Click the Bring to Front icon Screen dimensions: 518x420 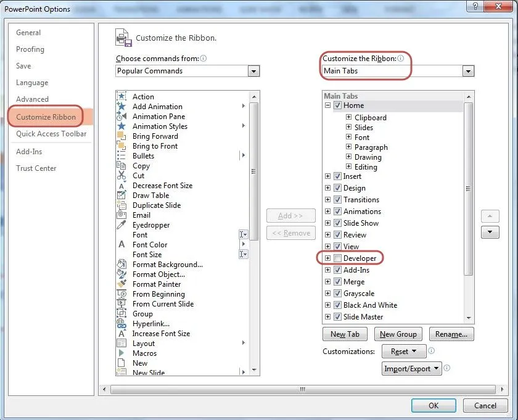(x=121, y=146)
